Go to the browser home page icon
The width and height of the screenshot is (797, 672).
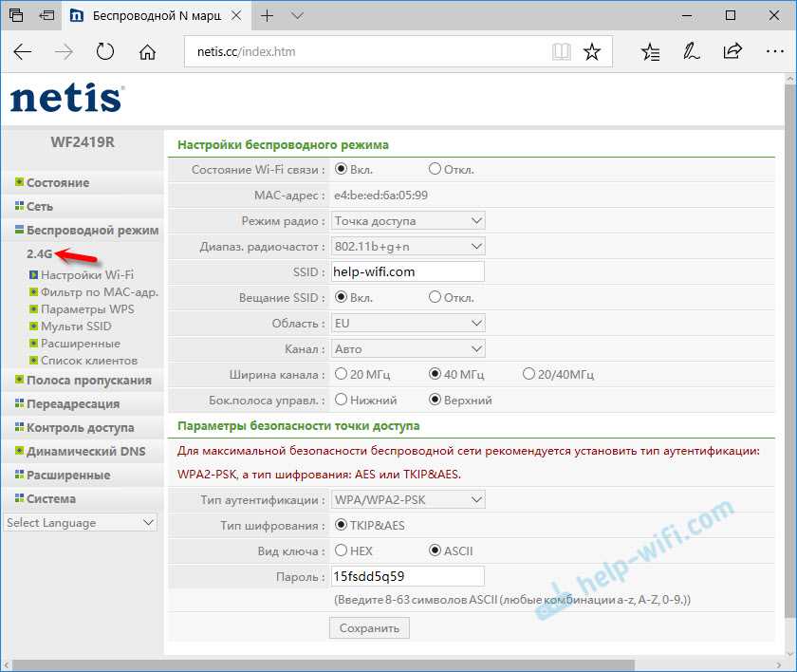147,51
